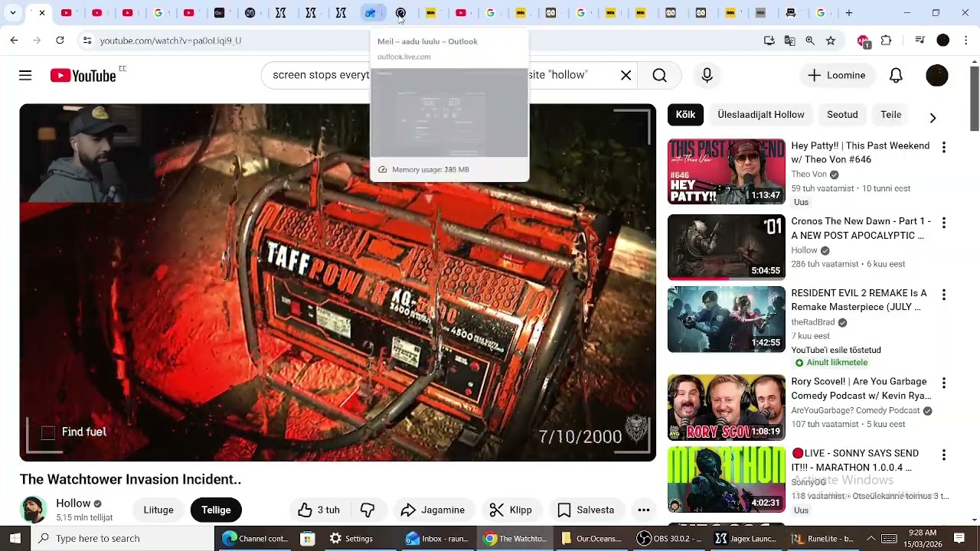Open the Hollow channel name link

tap(73, 504)
